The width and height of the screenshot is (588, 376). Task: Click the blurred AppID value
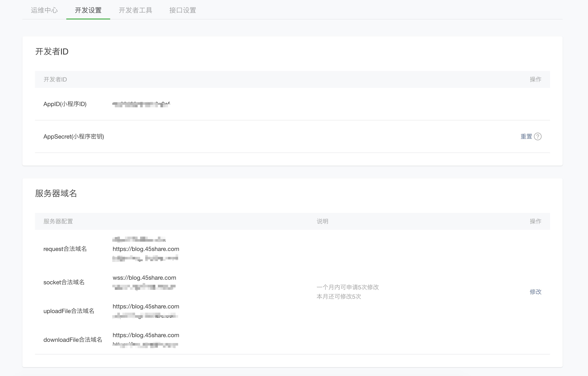141,104
